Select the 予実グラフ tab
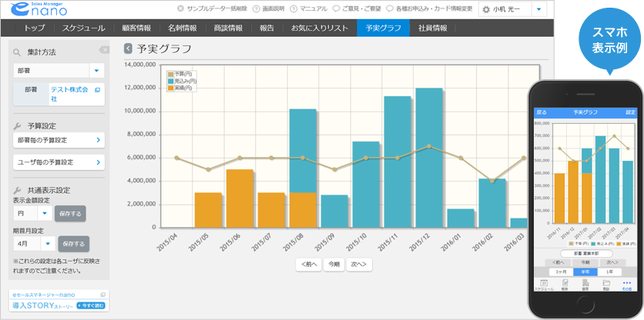Image resolution: width=644 pixels, height=320 pixels. [x=383, y=28]
